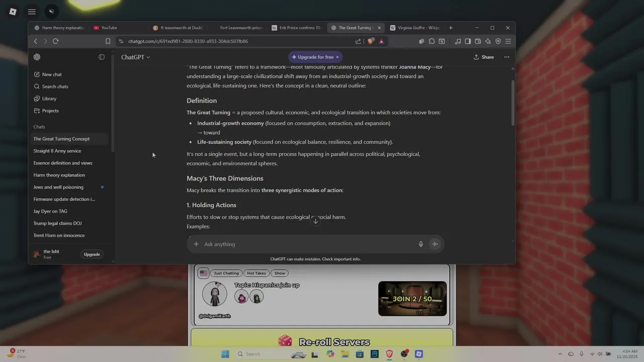Open the Roblox hamburger menu
The width and height of the screenshot is (644, 362).
coord(32,12)
